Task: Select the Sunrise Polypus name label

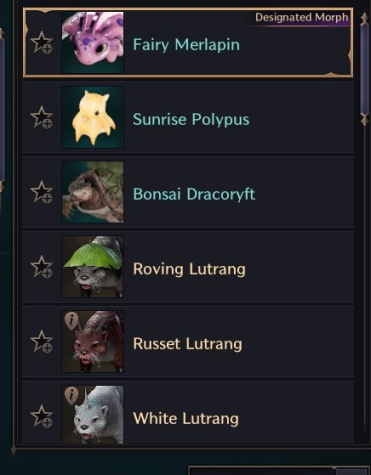Action: pos(191,119)
